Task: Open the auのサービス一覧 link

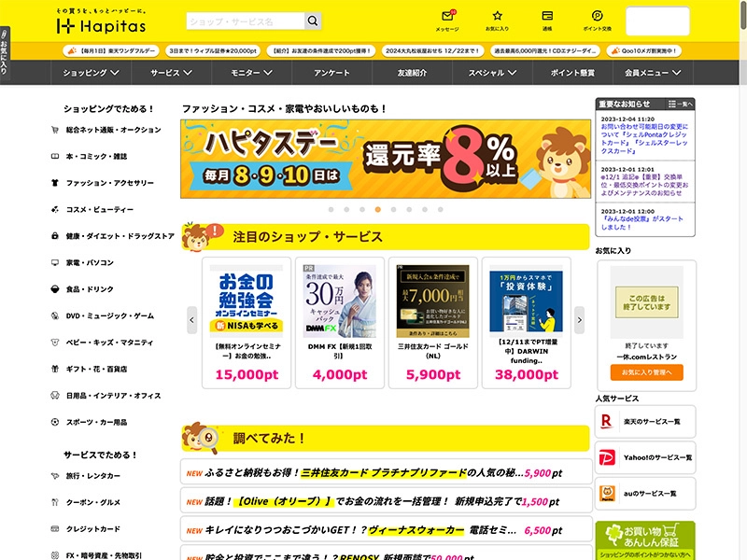Action: click(x=645, y=494)
